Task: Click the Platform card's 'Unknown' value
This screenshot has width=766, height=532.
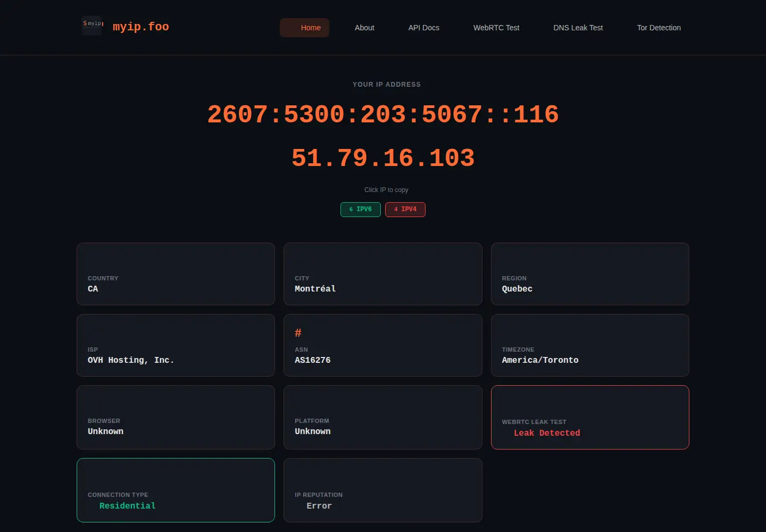Action: (313, 431)
